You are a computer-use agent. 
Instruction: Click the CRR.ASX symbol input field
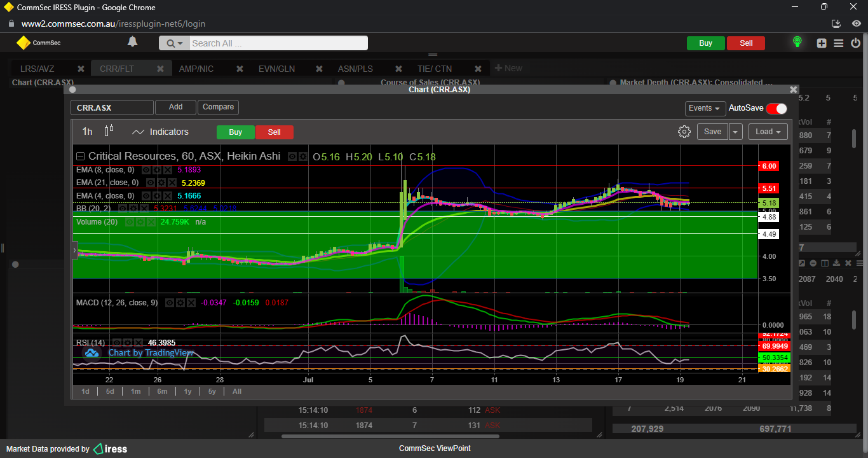(x=112, y=108)
